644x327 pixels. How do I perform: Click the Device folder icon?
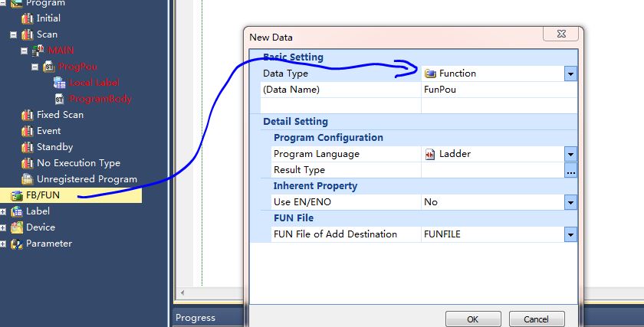tap(17, 227)
